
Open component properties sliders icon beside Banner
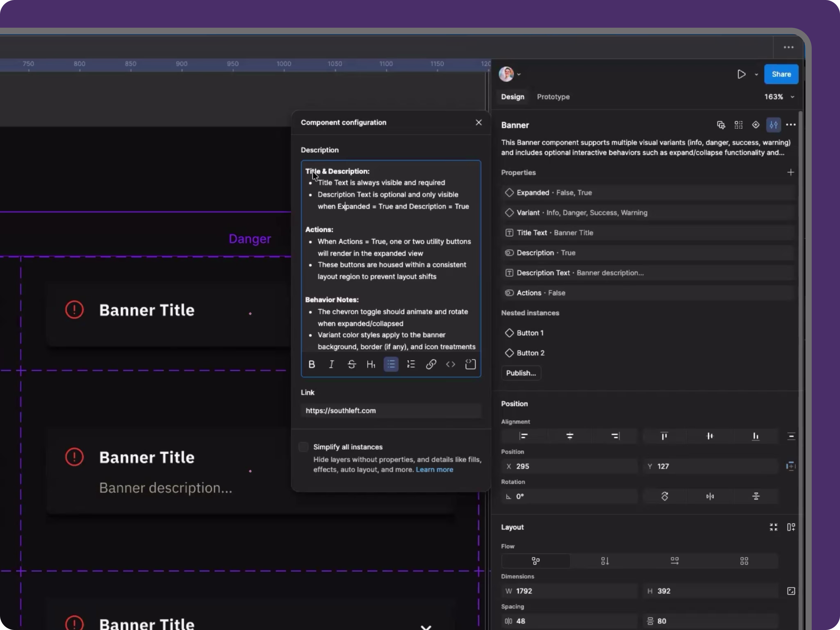[774, 125]
